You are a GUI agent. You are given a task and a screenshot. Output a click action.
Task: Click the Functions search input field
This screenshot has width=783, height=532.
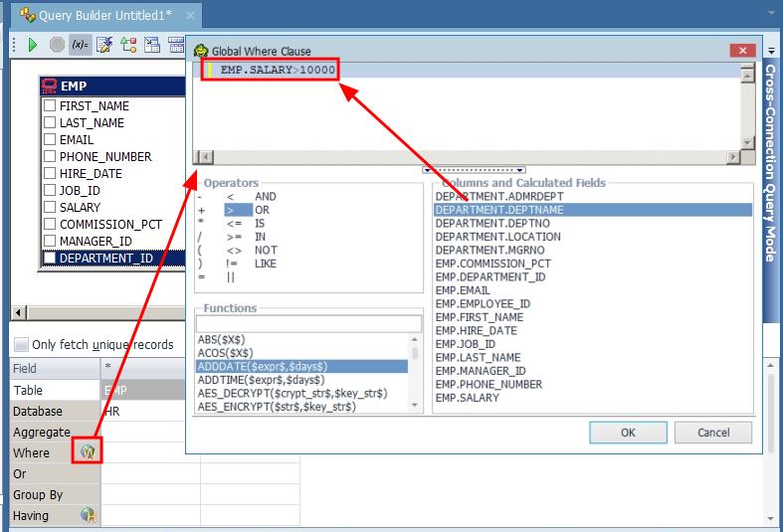tap(308, 324)
